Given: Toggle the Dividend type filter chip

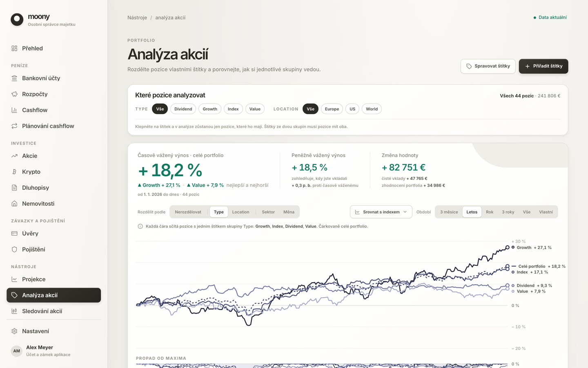Looking at the screenshot, I should coord(183,109).
